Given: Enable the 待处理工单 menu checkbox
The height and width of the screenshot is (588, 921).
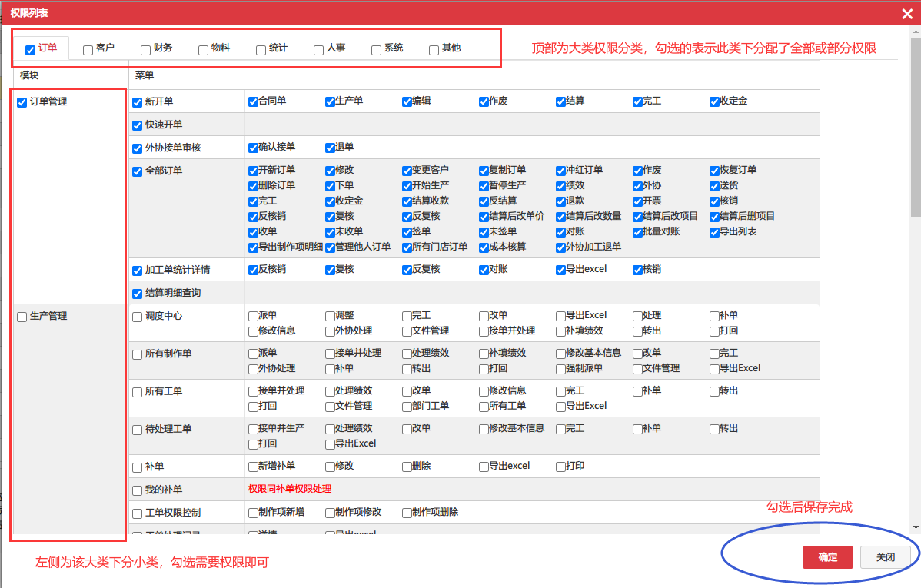Looking at the screenshot, I should [x=137, y=430].
